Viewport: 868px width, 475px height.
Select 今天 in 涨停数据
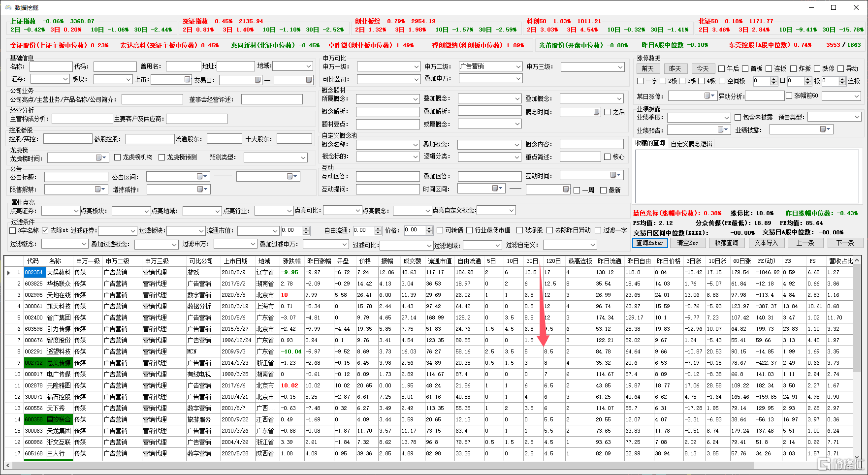click(x=703, y=68)
